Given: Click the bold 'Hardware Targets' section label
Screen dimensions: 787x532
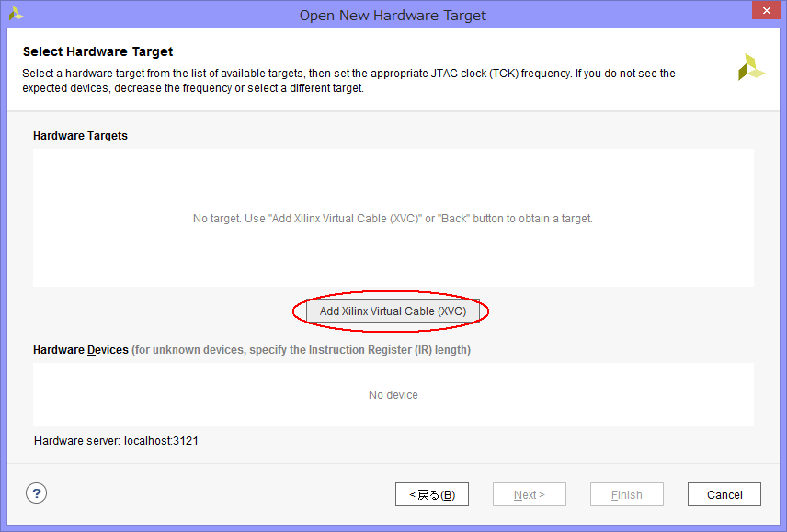Looking at the screenshot, I should pos(80,136).
